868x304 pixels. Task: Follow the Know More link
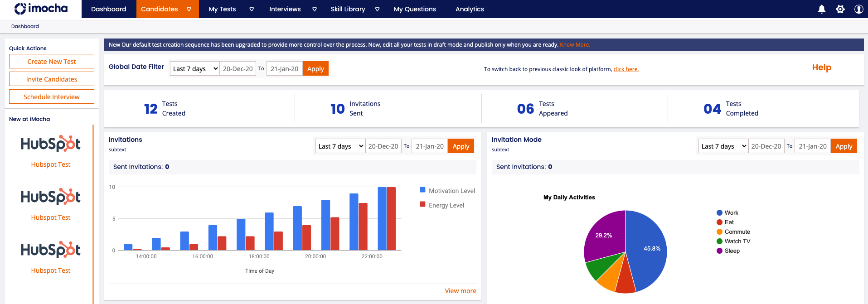pos(574,45)
